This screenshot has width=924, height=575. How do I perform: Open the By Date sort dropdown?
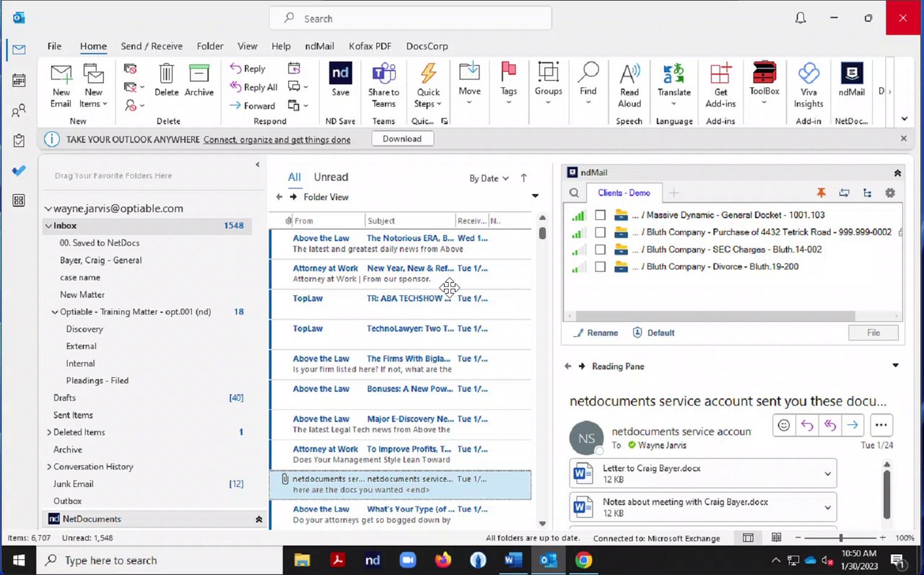[489, 178]
